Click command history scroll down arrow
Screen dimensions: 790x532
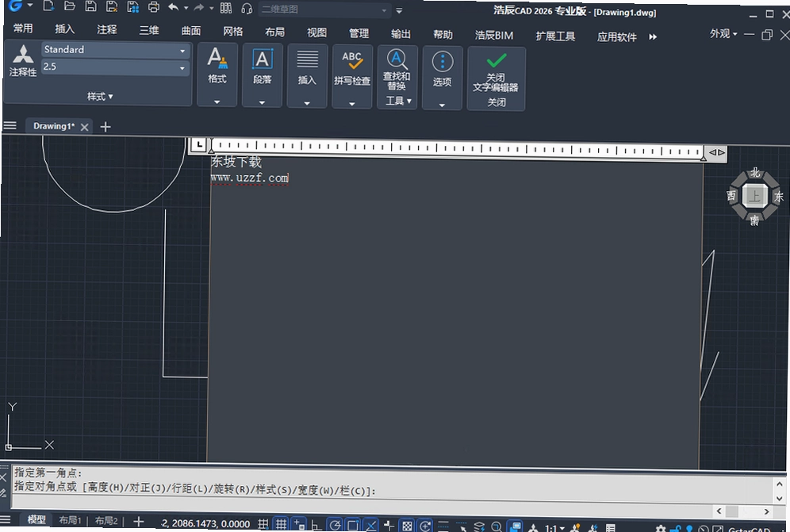[x=780, y=499]
